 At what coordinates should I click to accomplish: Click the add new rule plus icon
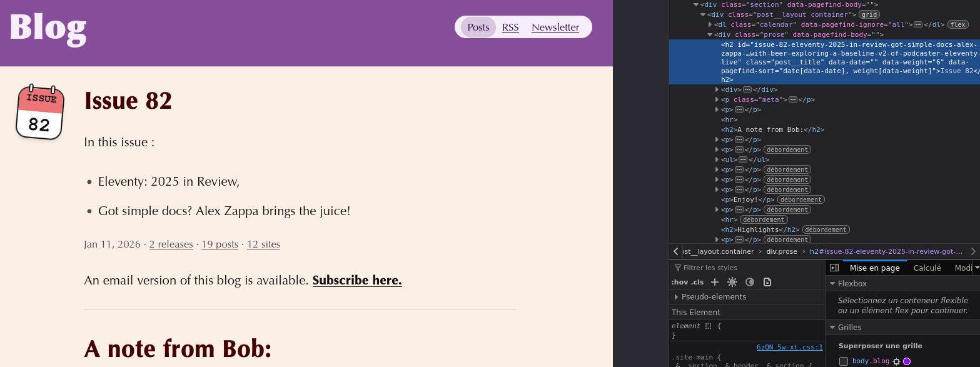pyautogui.click(x=715, y=282)
